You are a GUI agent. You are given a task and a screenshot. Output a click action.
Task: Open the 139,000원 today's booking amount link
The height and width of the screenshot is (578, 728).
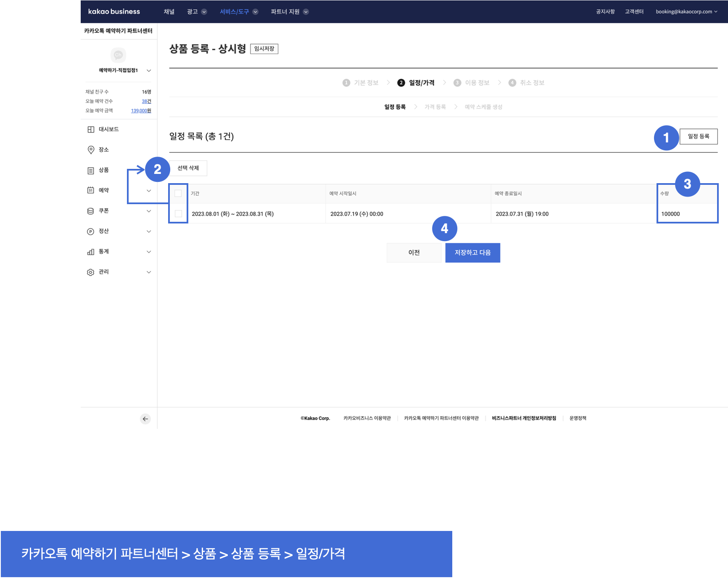pos(141,111)
